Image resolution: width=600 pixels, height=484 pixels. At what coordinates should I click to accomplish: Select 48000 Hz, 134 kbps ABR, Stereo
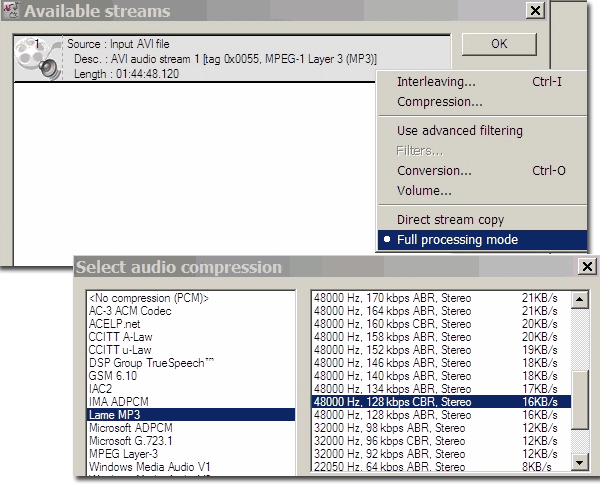tap(441, 389)
